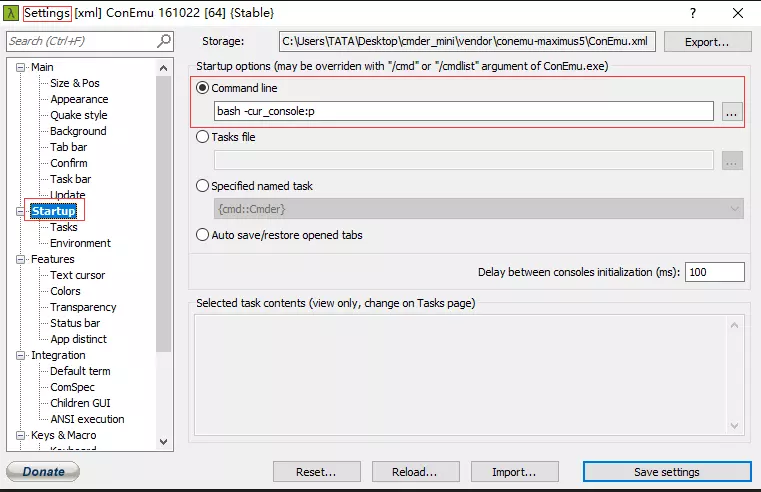This screenshot has width=761, height=492.
Task: Open the Tasks settings page
Action: (x=64, y=227)
